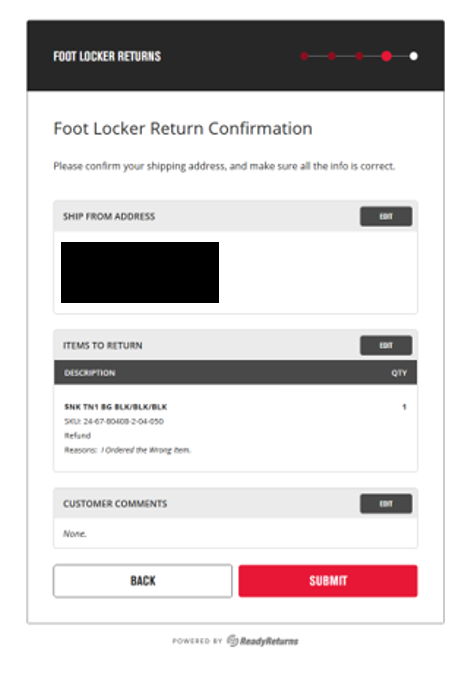Click the Description column header

tap(90, 373)
